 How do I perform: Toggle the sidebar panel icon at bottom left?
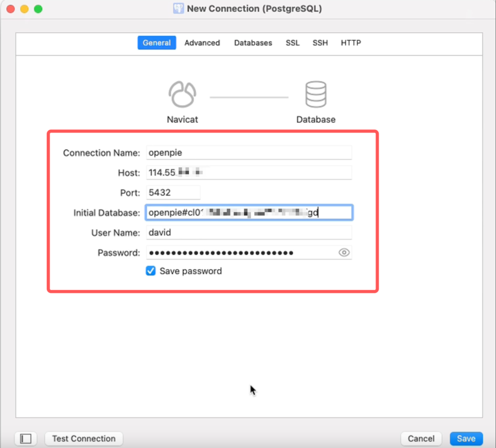[26, 438]
